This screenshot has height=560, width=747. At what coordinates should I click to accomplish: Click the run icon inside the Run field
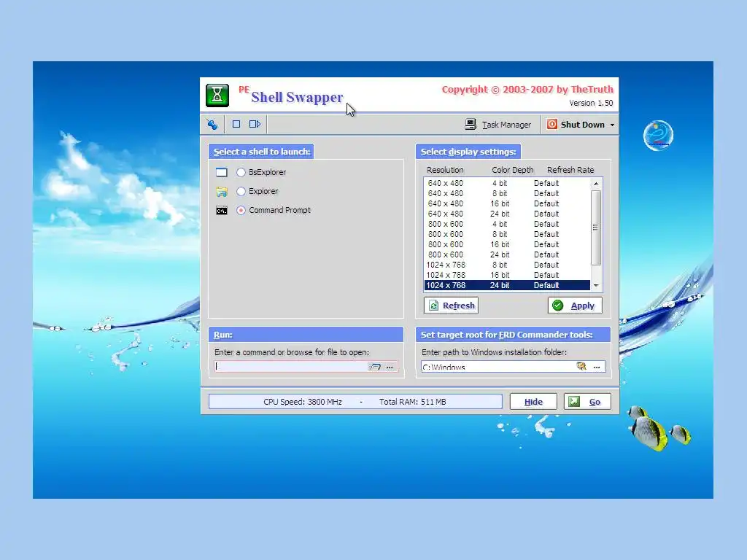coord(375,367)
